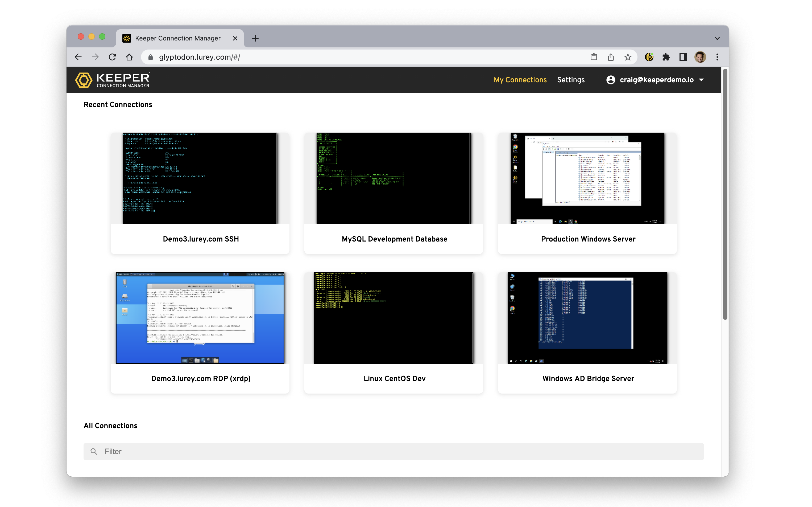Open the extensions puzzle menu
The image size is (812, 507).
pyautogui.click(x=666, y=57)
